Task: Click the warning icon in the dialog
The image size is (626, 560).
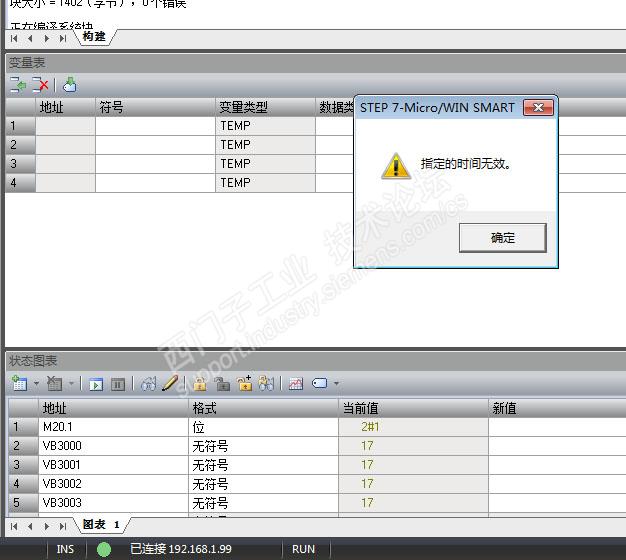Action: tap(395, 166)
